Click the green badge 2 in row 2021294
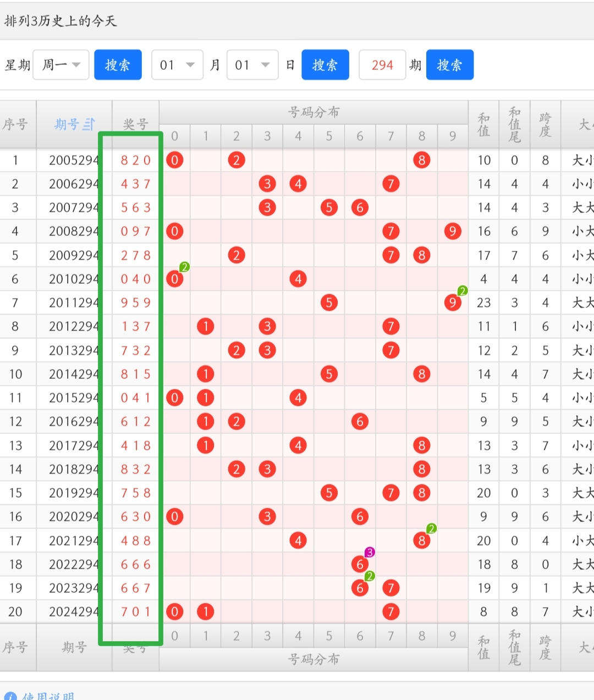Viewport: 594px width, 700px height. [432, 528]
